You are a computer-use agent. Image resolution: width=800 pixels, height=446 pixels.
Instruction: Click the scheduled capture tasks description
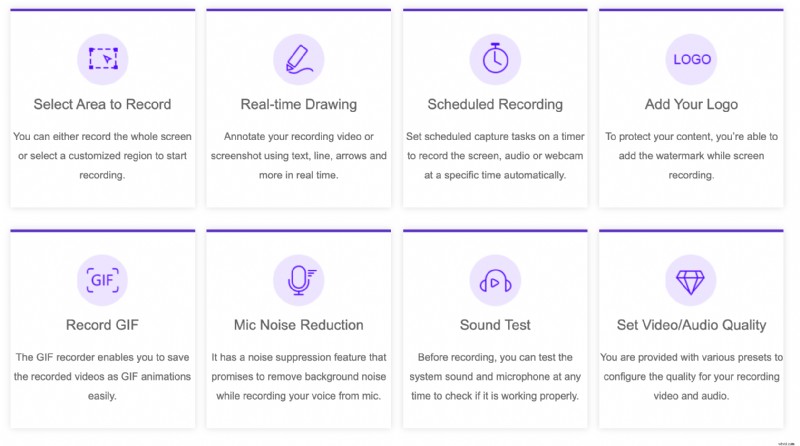495,155
